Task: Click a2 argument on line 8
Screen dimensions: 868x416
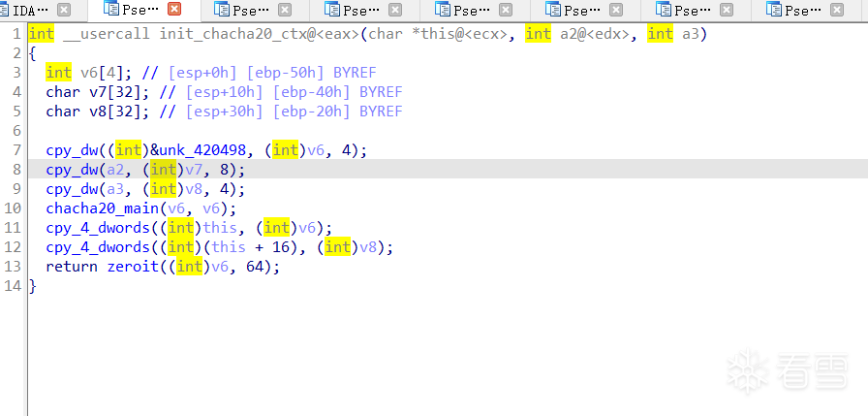Action: click(x=115, y=170)
